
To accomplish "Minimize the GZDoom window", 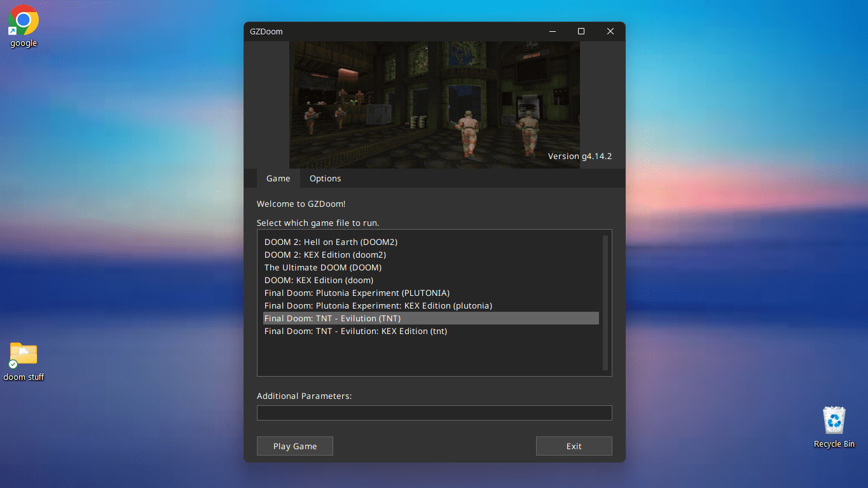I will [x=551, y=31].
